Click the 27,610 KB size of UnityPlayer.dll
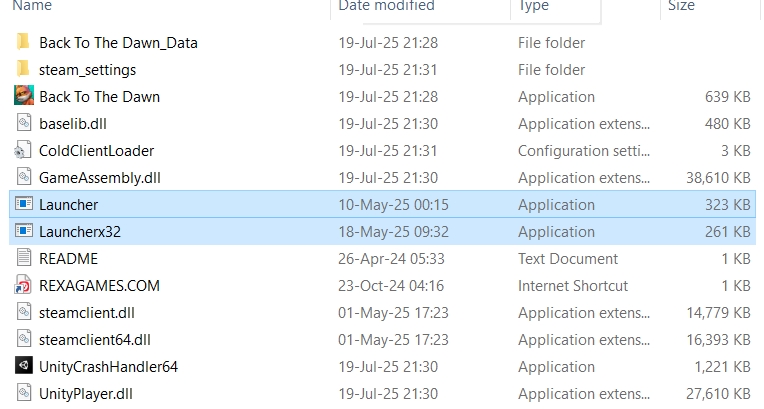This screenshot has width=764, height=409. (718, 394)
